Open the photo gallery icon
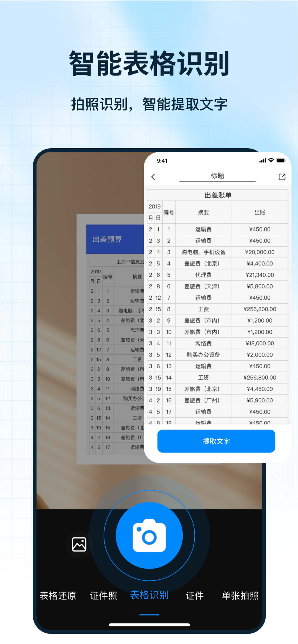The image size is (298, 644). (79, 544)
